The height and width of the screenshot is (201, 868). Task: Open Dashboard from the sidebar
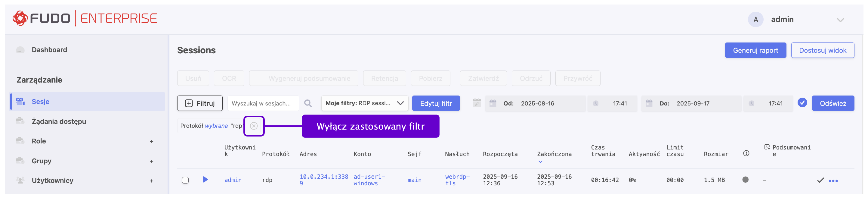tap(49, 50)
